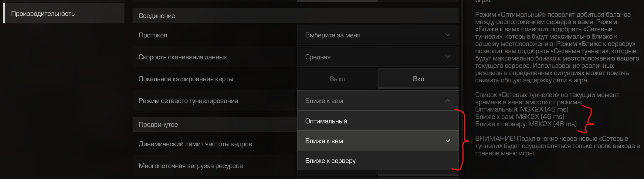Choose the Оптимальный tunneling option

click(378, 121)
